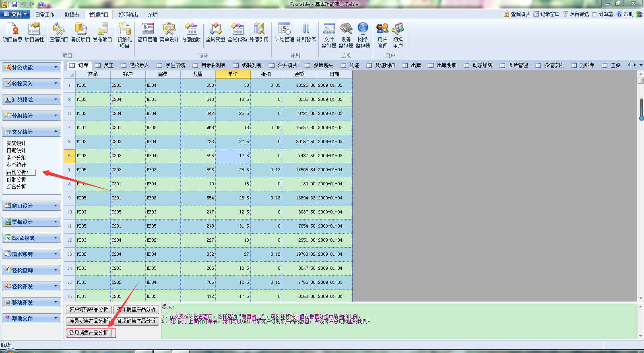
Task: Select 日期统计 in sidebar list
Action: click(16, 150)
